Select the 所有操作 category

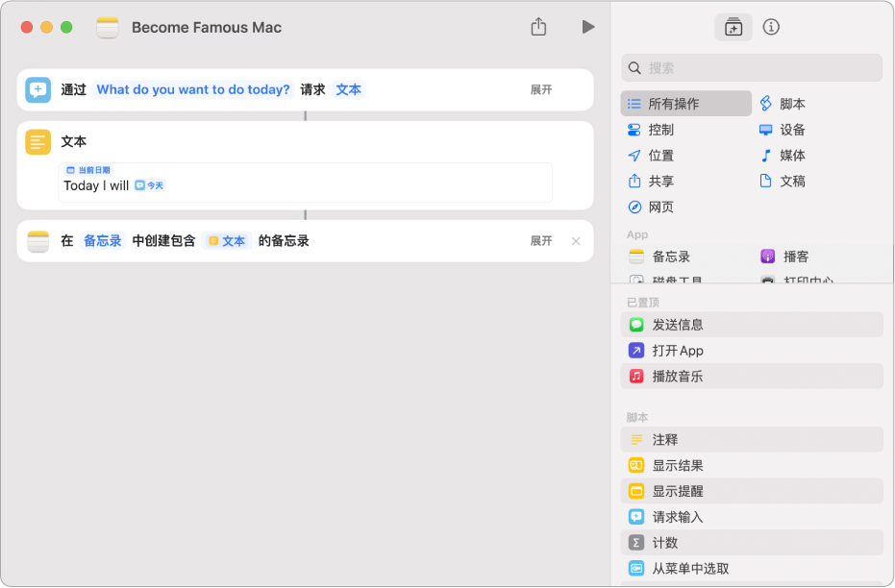(686, 104)
